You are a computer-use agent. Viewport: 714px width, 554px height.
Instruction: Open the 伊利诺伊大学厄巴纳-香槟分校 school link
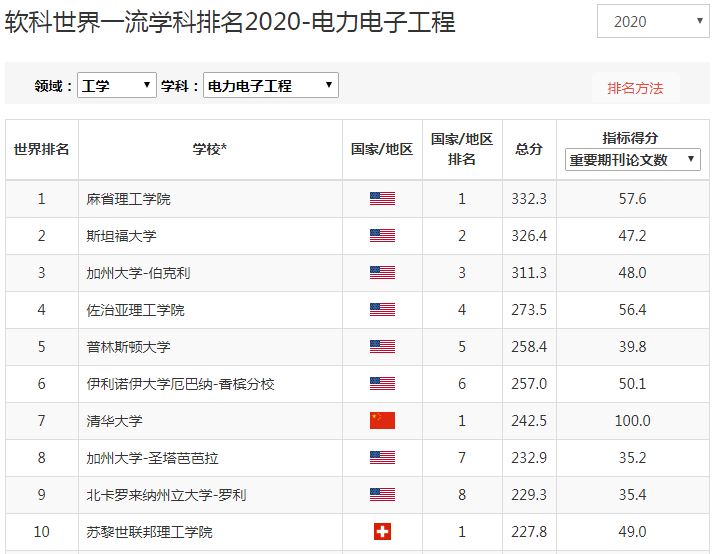click(x=180, y=384)
